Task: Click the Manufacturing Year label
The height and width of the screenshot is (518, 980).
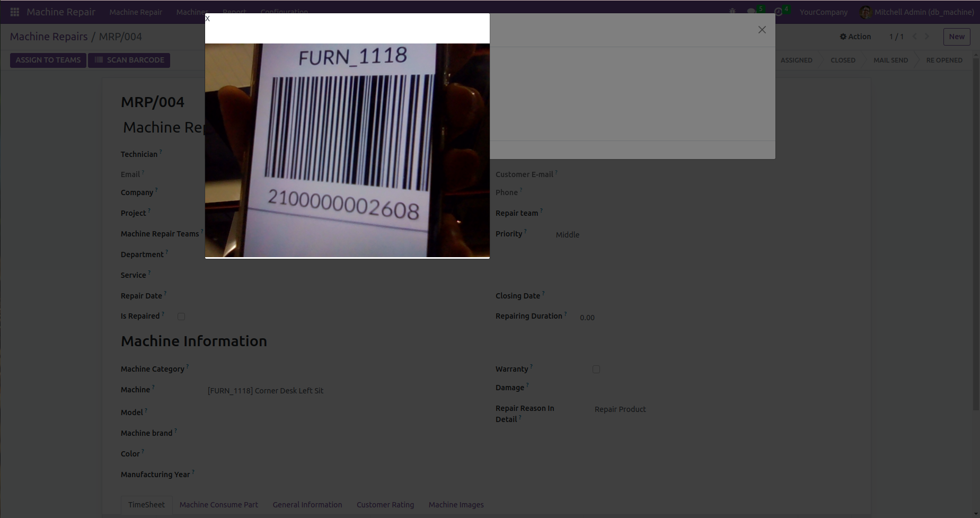Action: (x=155, y=475)
